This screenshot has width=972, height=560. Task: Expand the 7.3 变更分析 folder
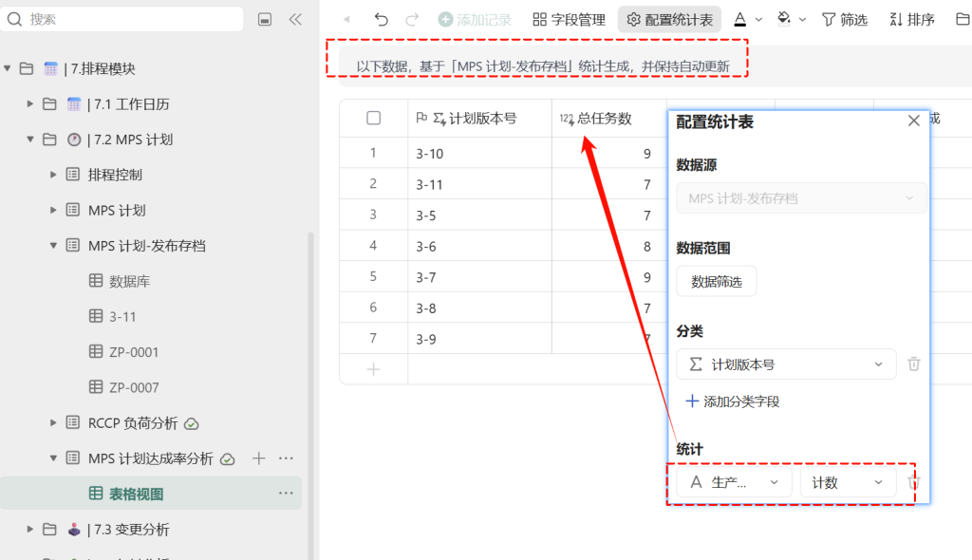point(29,529)
